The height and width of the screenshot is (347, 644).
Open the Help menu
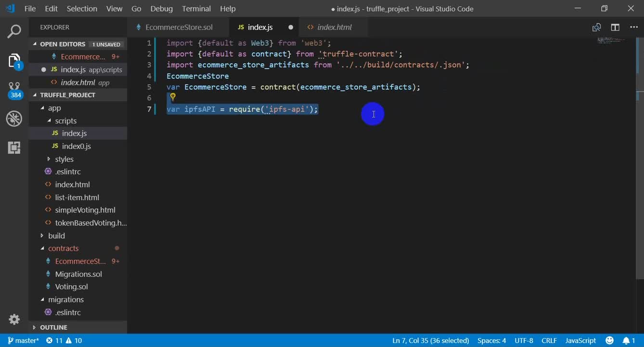pyautogui.click(x=228, y=9)
